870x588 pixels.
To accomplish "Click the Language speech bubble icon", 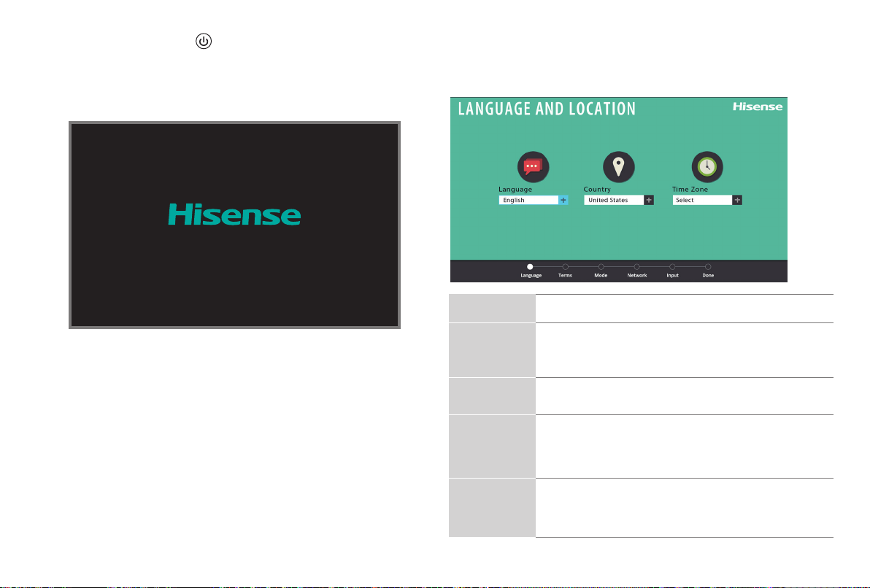I will tap(534, 167).
